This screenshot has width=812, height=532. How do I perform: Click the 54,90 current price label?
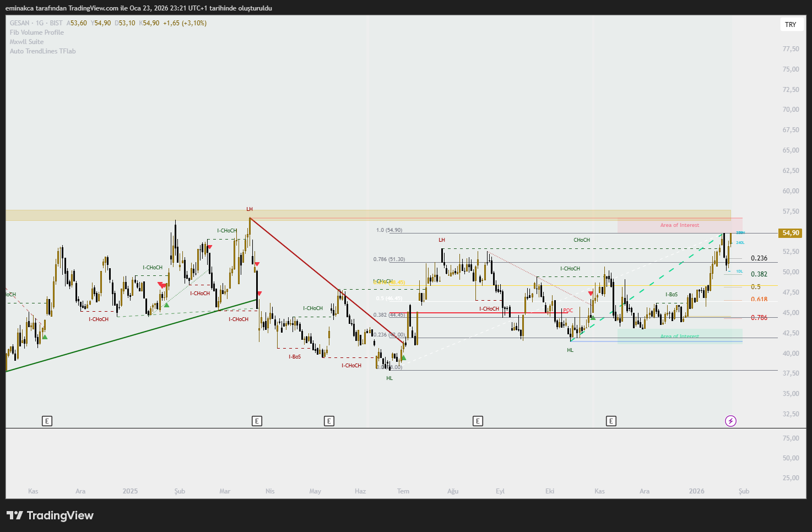tap(791, 233)
